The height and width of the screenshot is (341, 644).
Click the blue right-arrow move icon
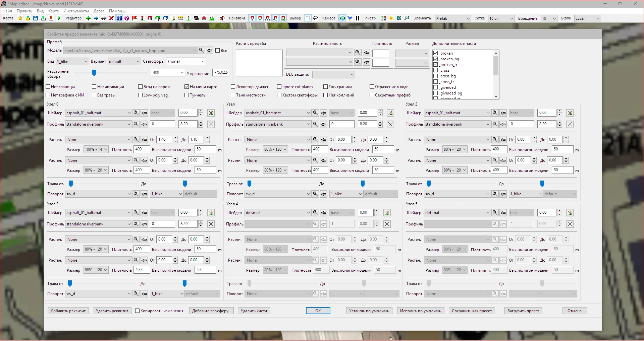[96, 18]
